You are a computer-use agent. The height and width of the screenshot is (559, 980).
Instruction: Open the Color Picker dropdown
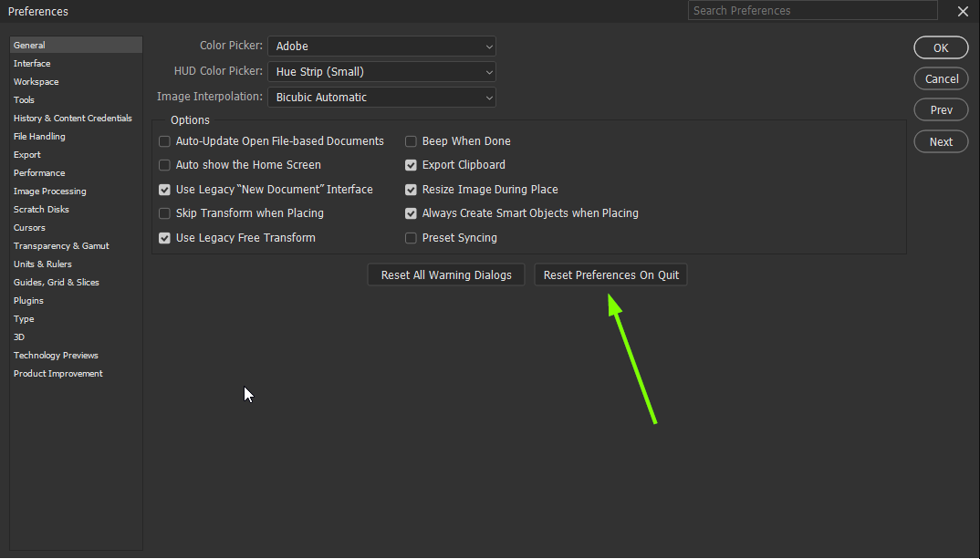pyautogui.click(x=381, y=46)
